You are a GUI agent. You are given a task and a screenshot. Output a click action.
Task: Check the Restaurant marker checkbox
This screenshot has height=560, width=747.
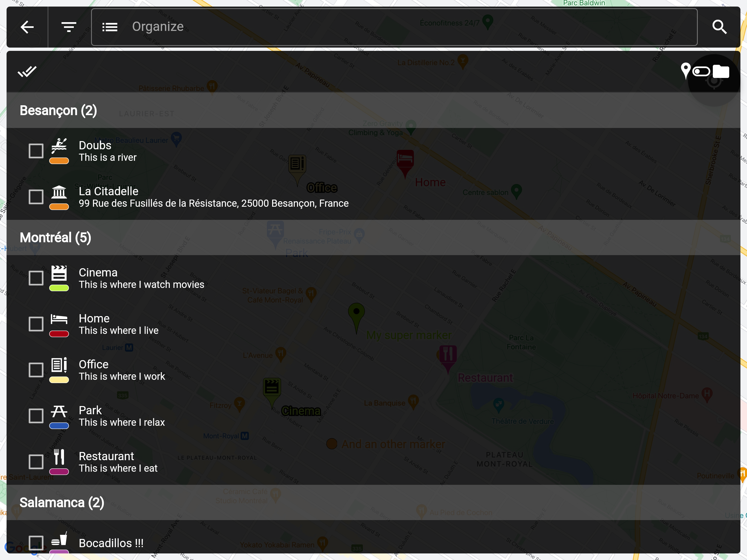point(36,462)
